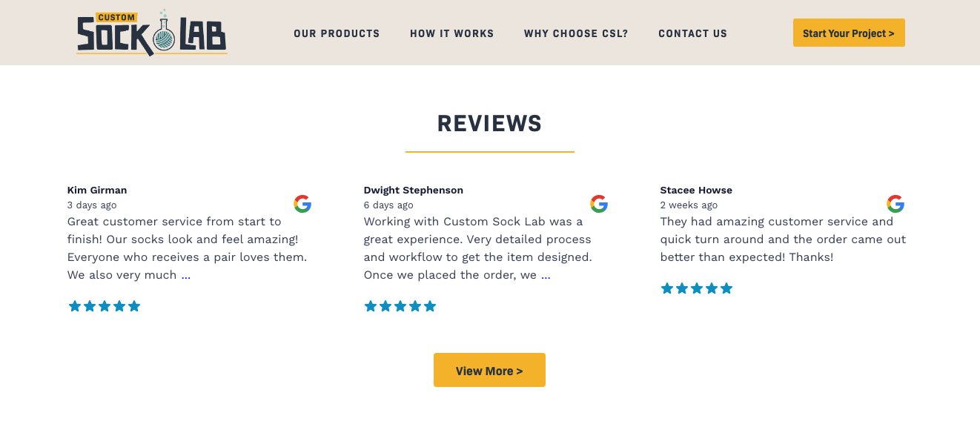Navigate to Contact Us
980x430 pixels.
click(x=692, y=33)
